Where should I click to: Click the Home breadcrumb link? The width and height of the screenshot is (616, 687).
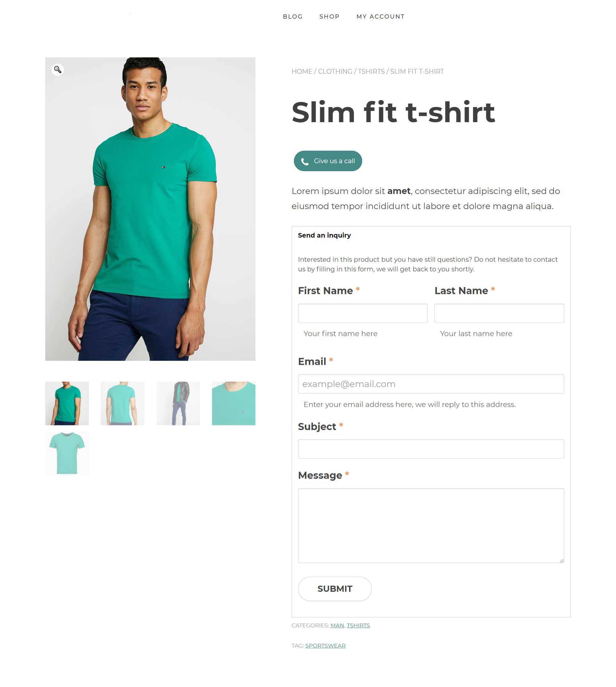click(302, 71)
